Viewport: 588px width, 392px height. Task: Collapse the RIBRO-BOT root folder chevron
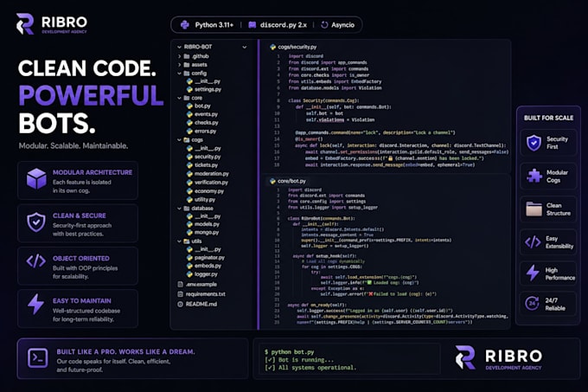[x=179, y=47]
